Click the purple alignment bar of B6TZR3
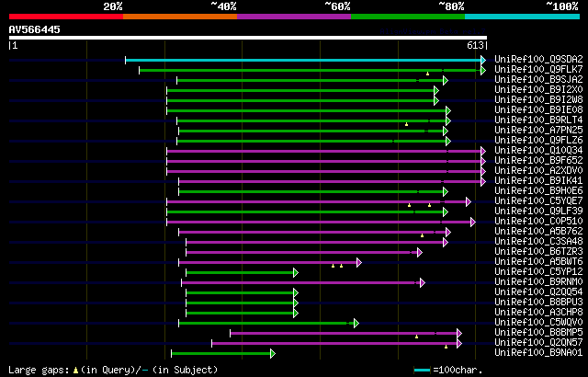Screen dimensions: 588x377 [301, 253]
